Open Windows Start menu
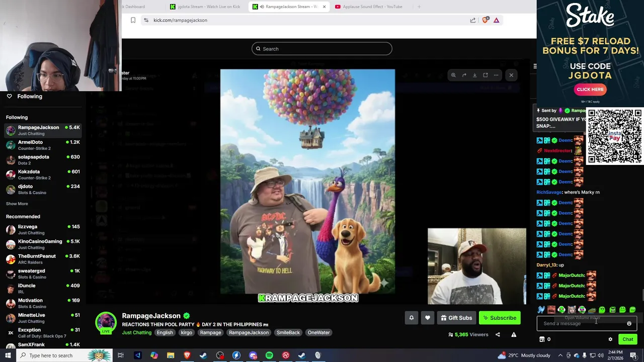 (8, 355)
